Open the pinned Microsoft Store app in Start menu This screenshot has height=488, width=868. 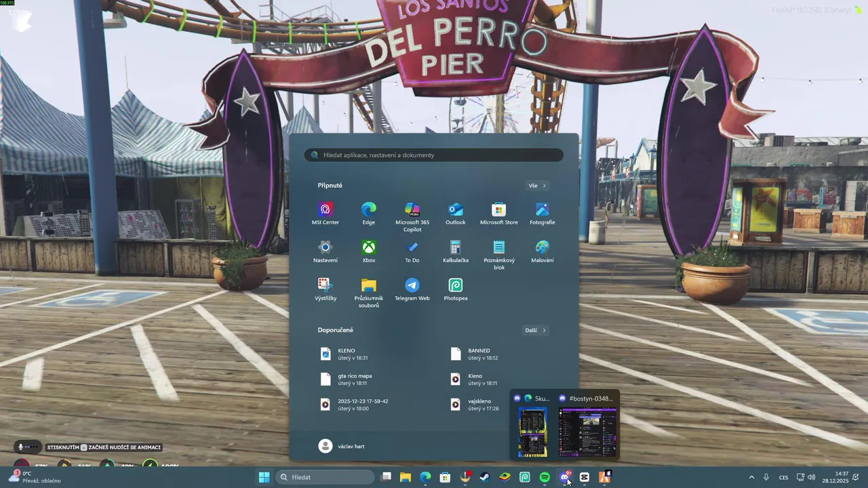499,213
